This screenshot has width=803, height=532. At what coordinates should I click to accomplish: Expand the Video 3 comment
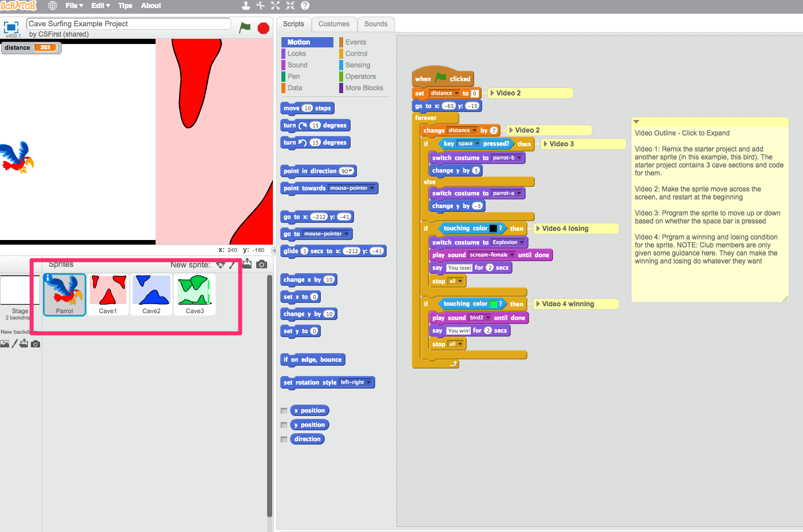pyautogui.click(x=546, y=144)
